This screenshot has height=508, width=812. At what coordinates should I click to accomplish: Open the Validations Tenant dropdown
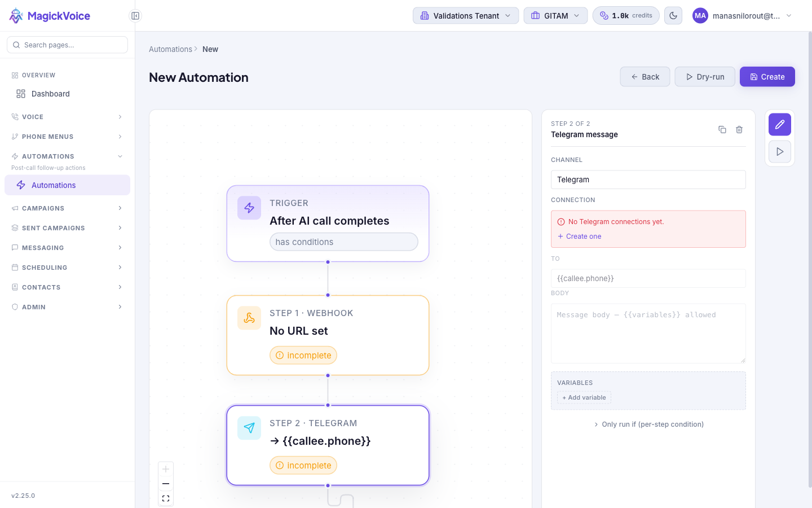point(466,16)
